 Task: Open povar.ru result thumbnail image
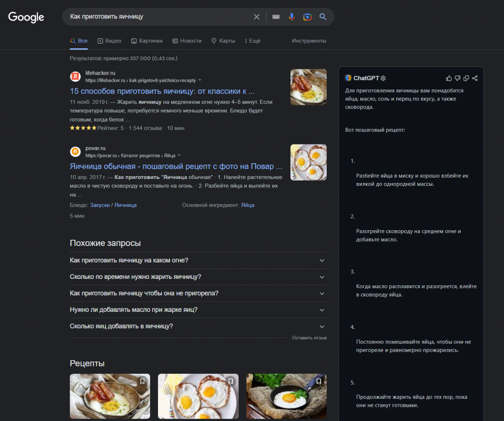click(309, 162)
